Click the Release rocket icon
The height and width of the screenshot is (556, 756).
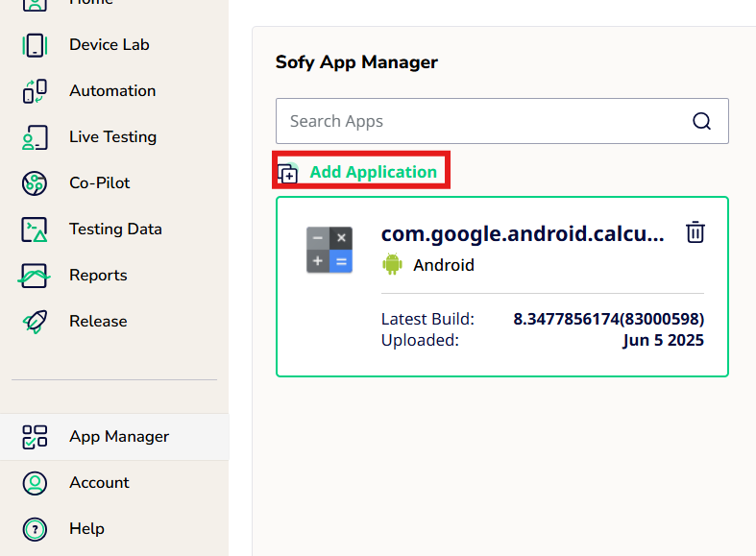coord(35,322)
